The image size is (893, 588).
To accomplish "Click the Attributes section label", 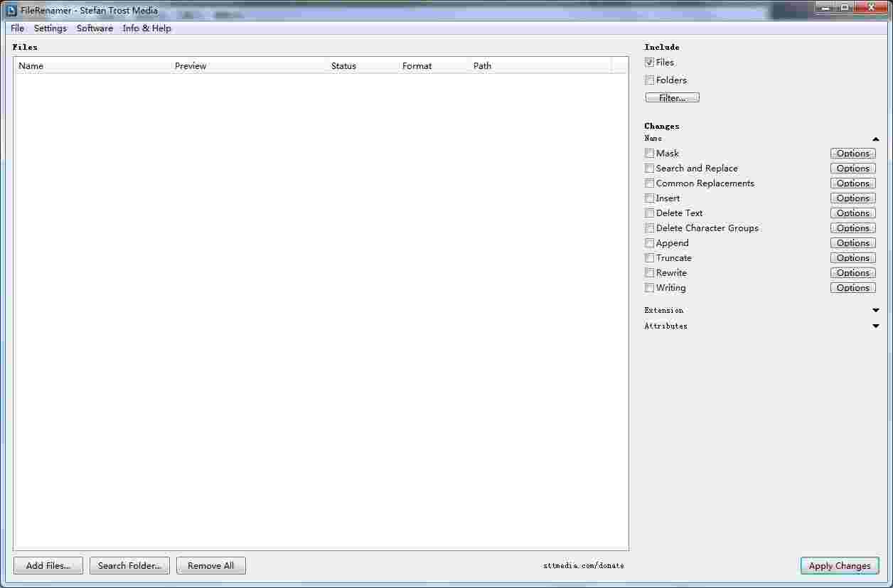I will click(666, 326).
